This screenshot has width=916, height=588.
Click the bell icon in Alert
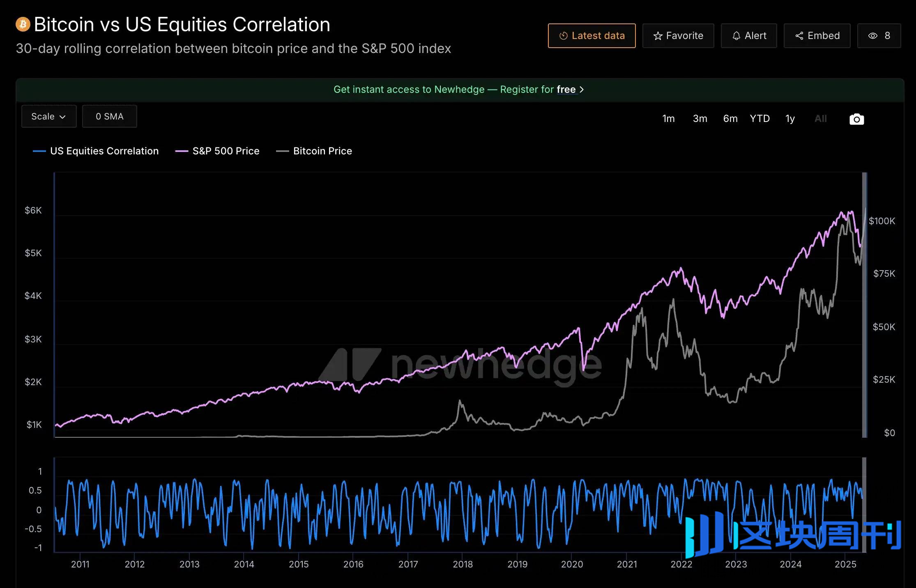736,36
